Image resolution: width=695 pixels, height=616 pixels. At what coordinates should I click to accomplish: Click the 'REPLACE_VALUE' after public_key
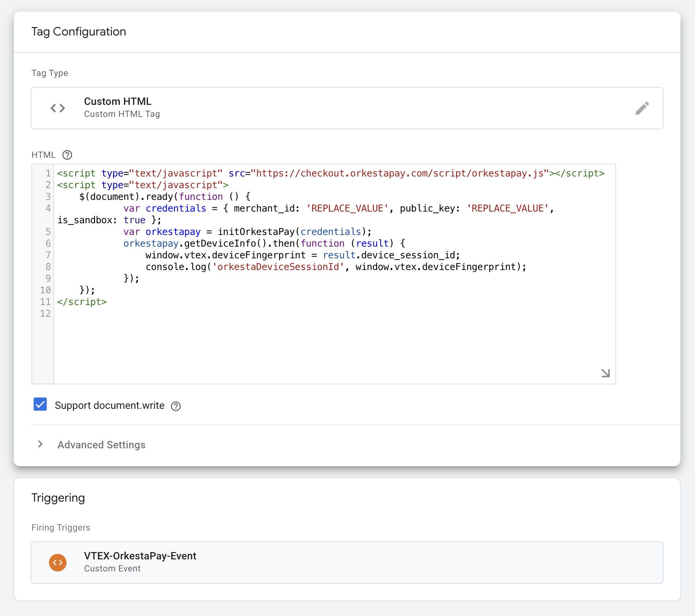[508, 208]
